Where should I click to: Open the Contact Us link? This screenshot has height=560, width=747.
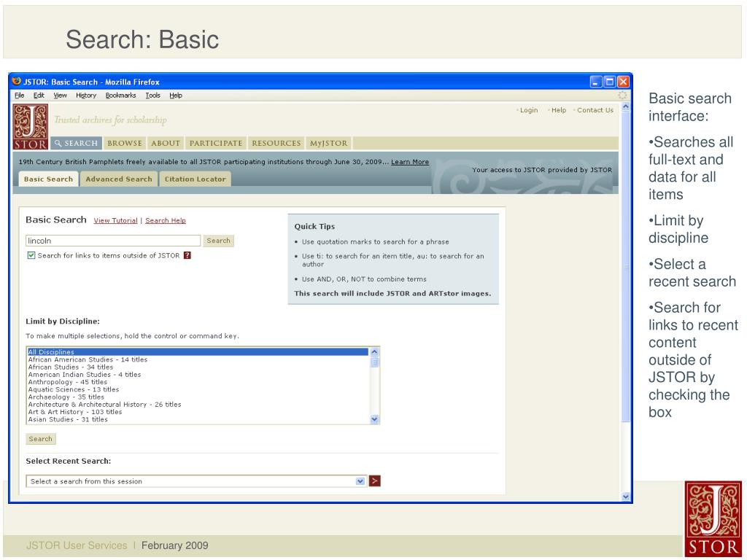click(595, 110)
